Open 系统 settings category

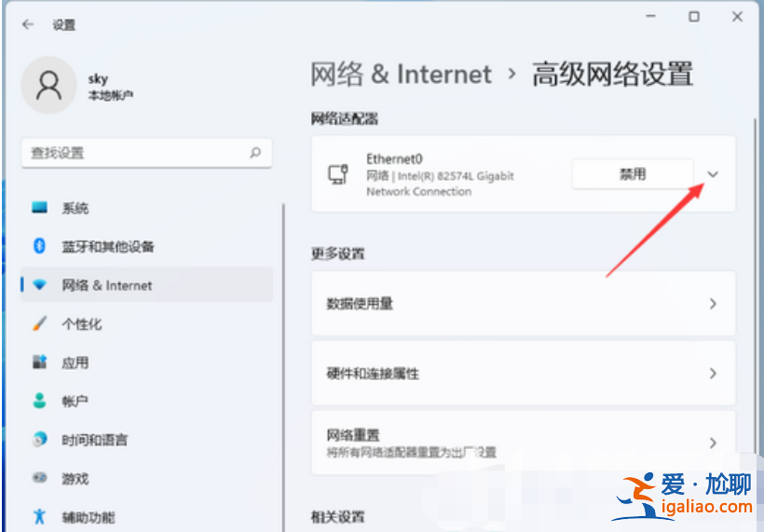click(x=146, y=208)
